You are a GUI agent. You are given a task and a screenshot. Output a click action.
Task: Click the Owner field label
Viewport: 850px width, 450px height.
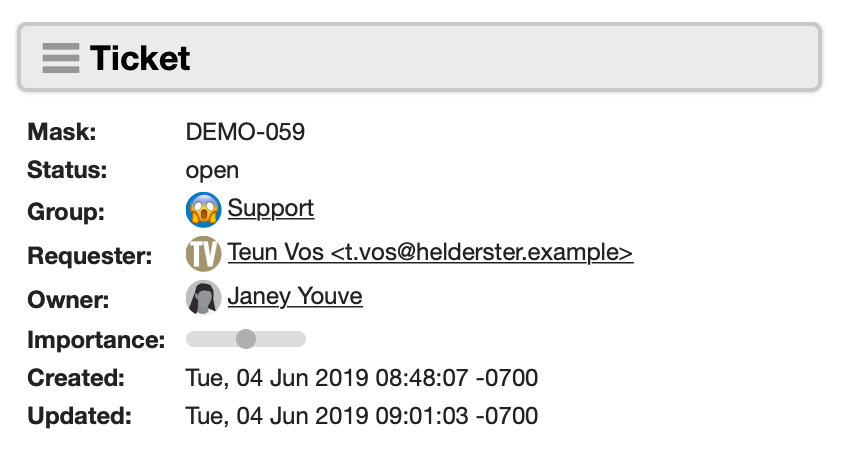[68, 300]
